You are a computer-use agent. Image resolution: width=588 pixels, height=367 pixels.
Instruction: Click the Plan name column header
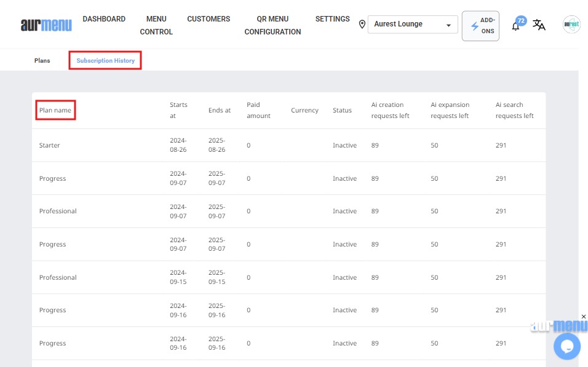click(x=55, y=111)
